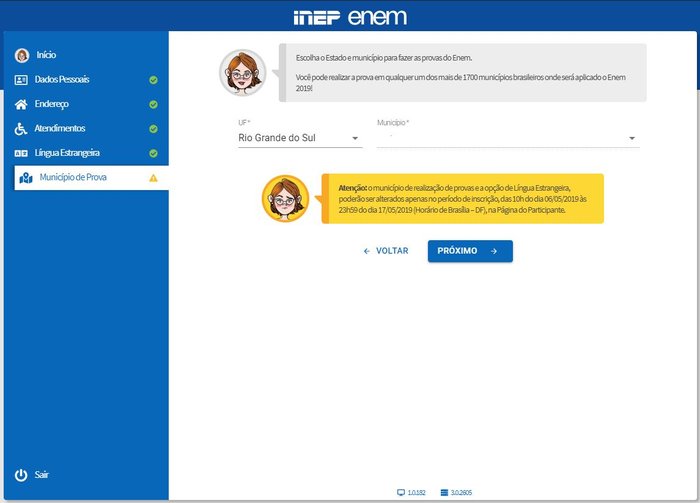Click green check beside Endereço

(153, 104)
